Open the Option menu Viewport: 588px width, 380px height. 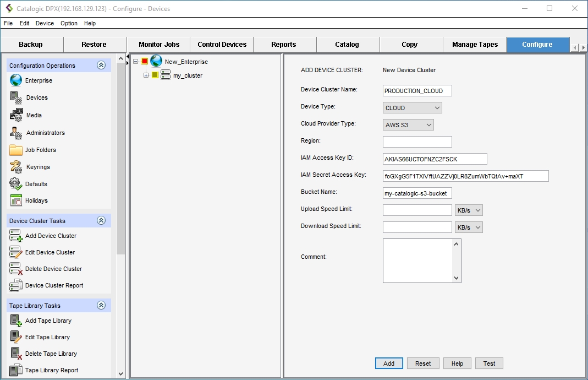tap(69, 23)
